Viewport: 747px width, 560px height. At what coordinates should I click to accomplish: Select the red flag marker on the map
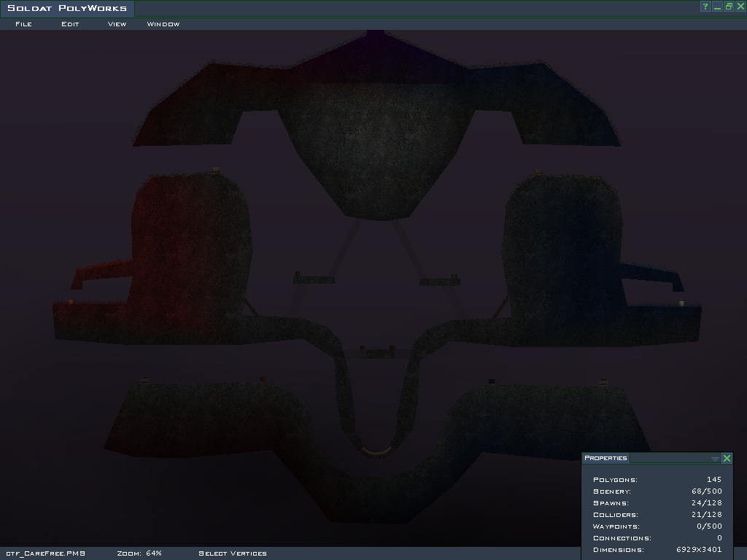[262, 379]
